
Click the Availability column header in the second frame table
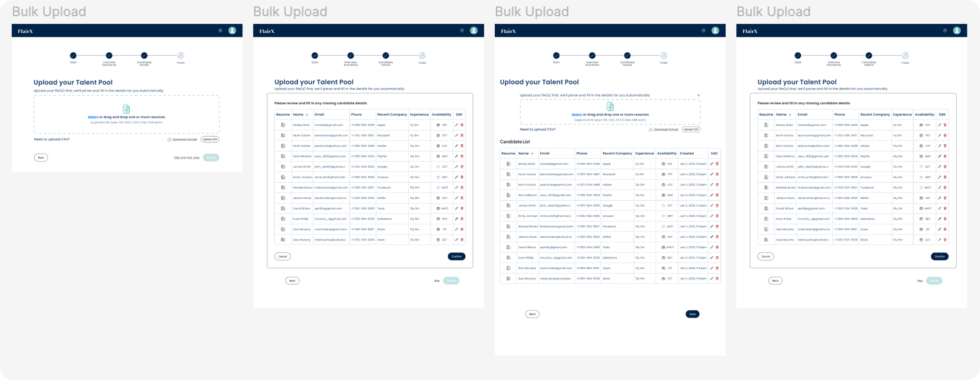(441, 115)
